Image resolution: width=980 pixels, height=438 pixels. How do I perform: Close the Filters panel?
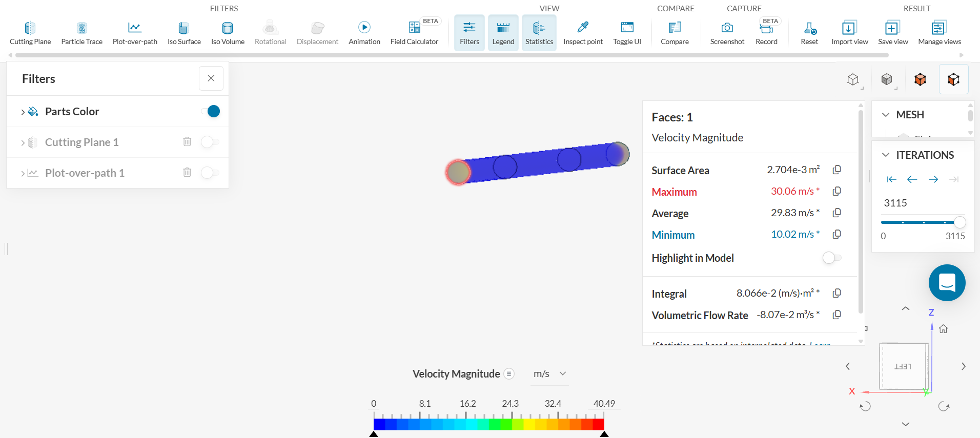coord(211,78)
